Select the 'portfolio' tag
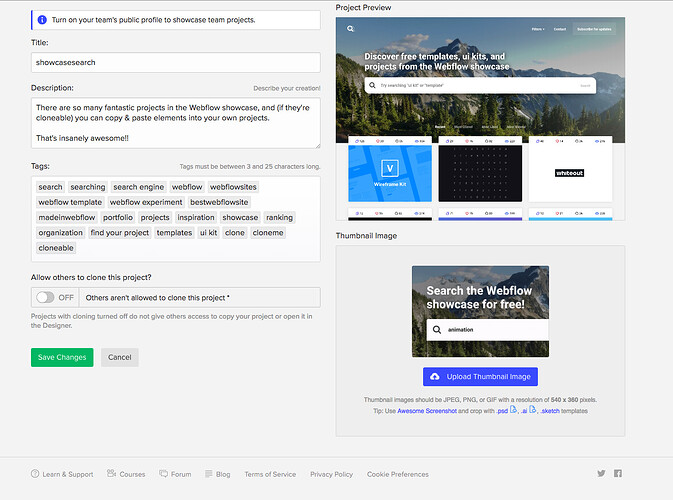Image resolution: width=673 pixels, height=500 pixels. 118,218
